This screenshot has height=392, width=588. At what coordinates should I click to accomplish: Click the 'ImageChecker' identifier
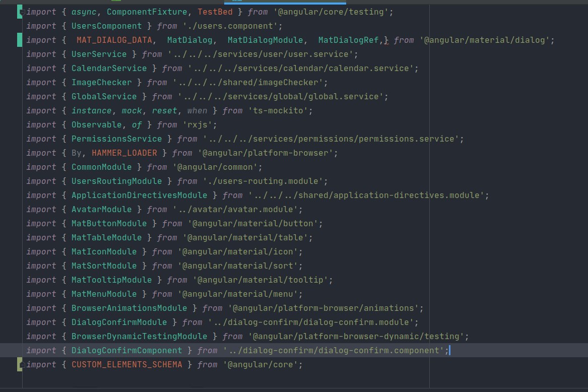102,83
